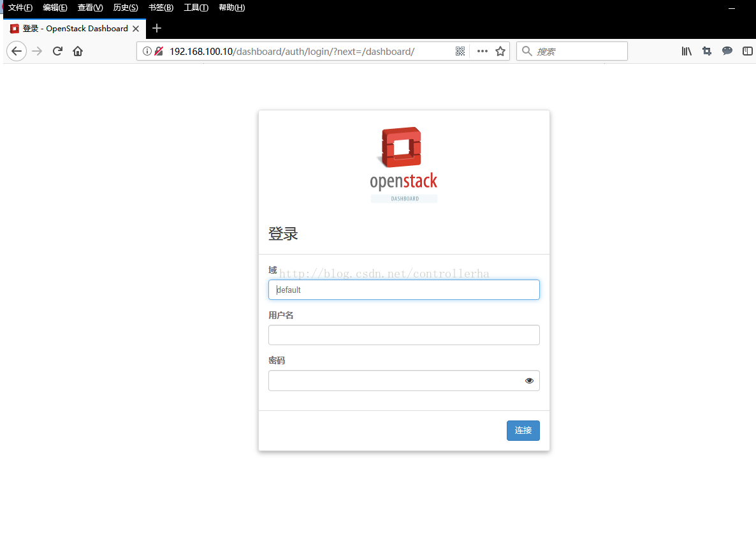Viewport: 756px width, 534px height.
Task: Close the OpenStack Dashboard tab
Action: 136,29
